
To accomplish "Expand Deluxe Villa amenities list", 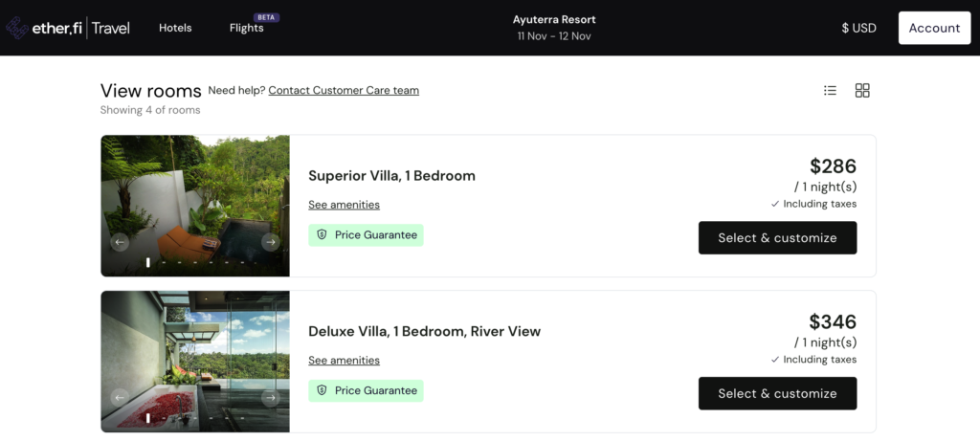I will click(344, 361).
